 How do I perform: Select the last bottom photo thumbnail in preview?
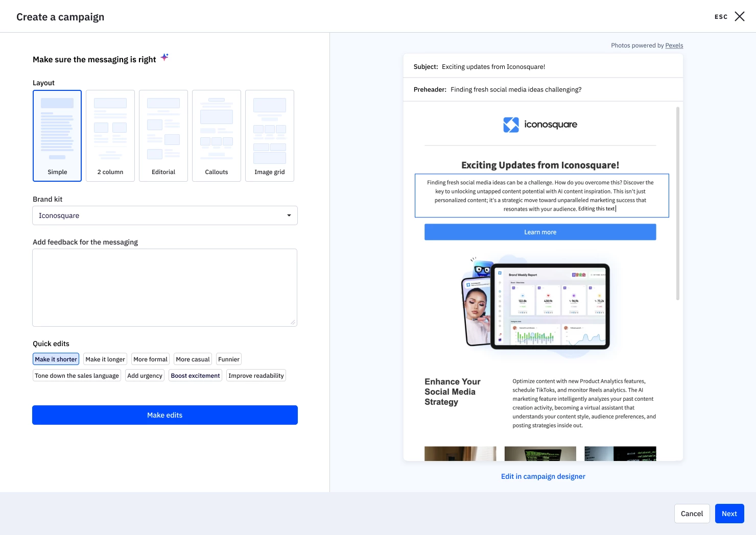(620, 454)
